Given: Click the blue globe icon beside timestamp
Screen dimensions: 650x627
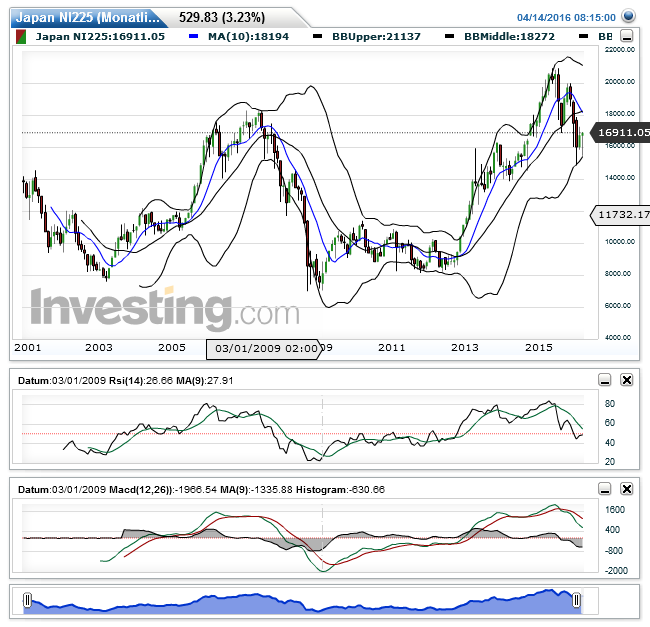Looking at the screenshot, I should click(629, 16).
